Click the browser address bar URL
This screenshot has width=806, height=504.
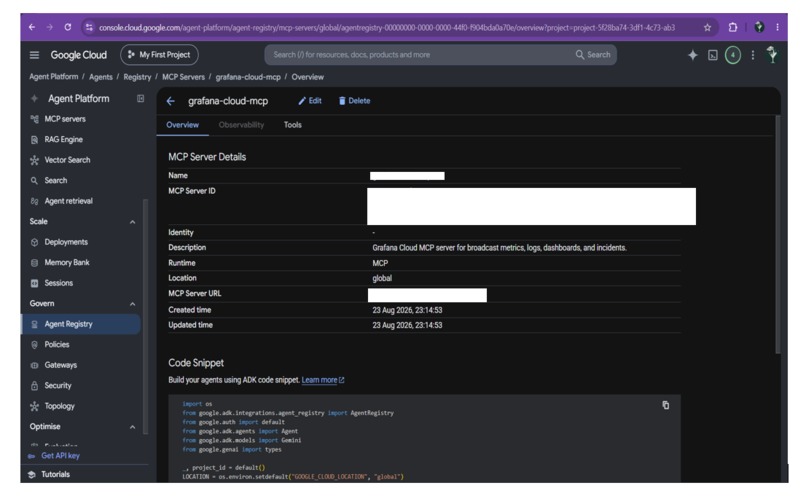[387, 27]
